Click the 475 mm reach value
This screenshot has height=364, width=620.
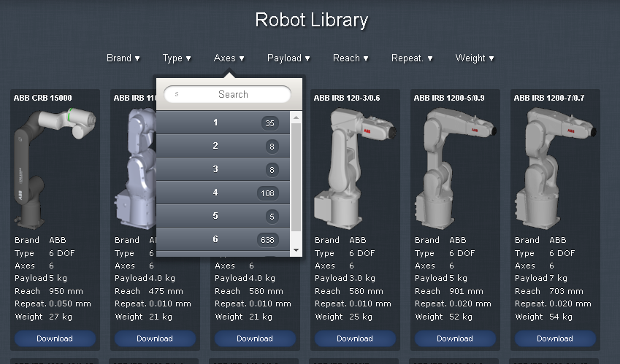coord(166,291)
